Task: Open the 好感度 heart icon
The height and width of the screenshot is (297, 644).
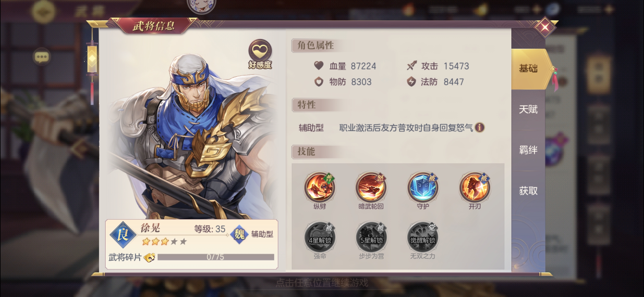Action: pyautogui.click(x=260, y=51)
